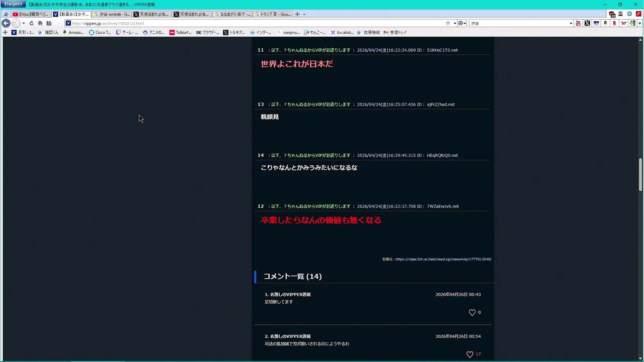Search with the Rakuten R engine icon
This screenshot has width=644, height=362.
[614, 23]
